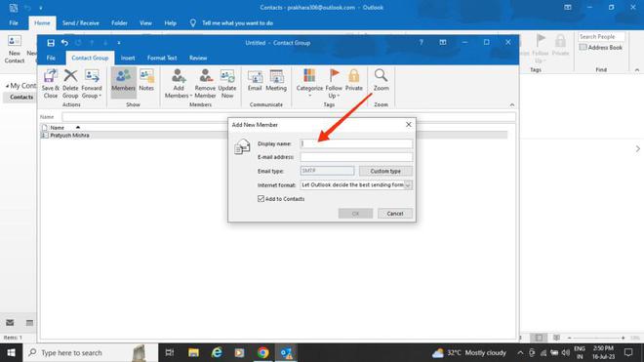Click the Remove Member icon
This screenshot has width=644, height=362.
point(205,84)
